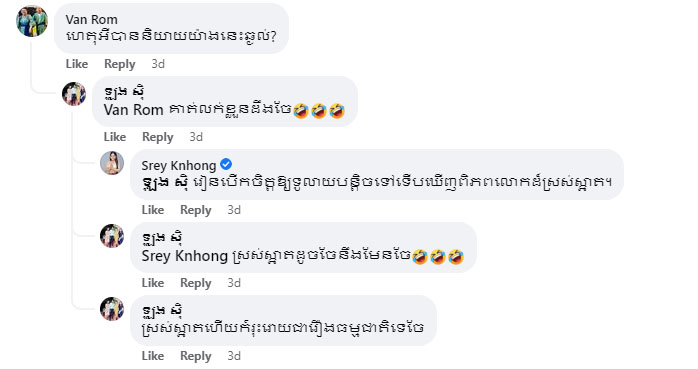This screenshot has height=369, width=698.
Task: Open the 3d timestamp on Srey Knhong's comment
Action: tap(234, 210)
